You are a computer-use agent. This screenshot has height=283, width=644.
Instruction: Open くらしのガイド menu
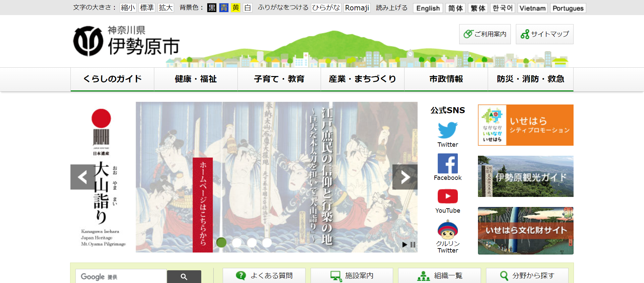click(112, 79)
